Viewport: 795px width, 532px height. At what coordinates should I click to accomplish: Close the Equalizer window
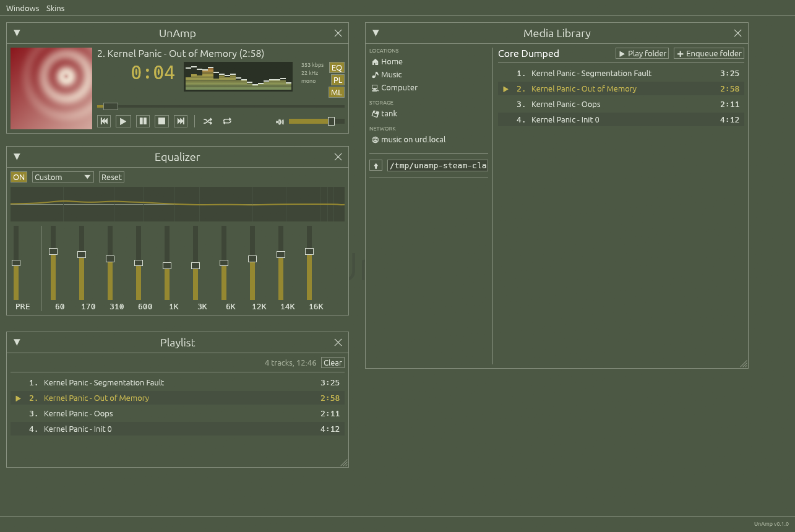[338, 157]
